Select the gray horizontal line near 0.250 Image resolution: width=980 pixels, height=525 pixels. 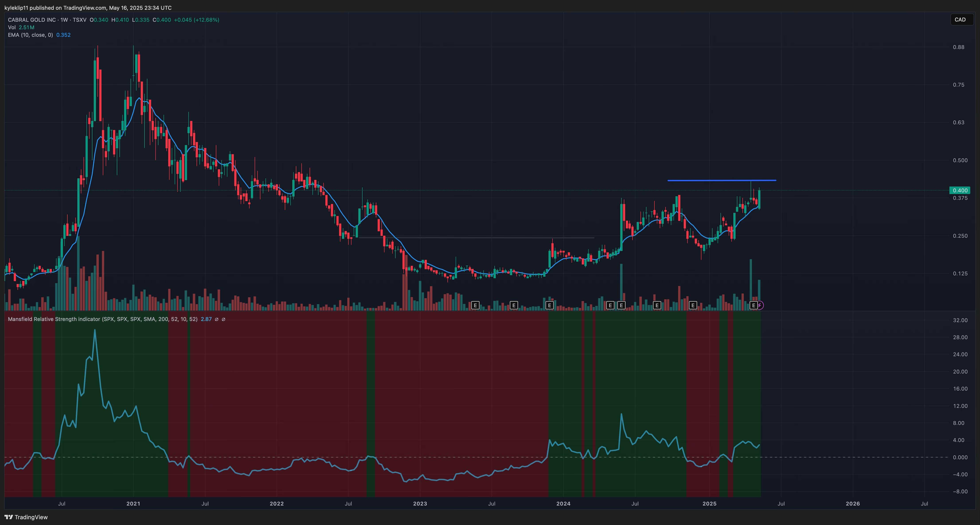pyautogui.click(x=476, y=238)
